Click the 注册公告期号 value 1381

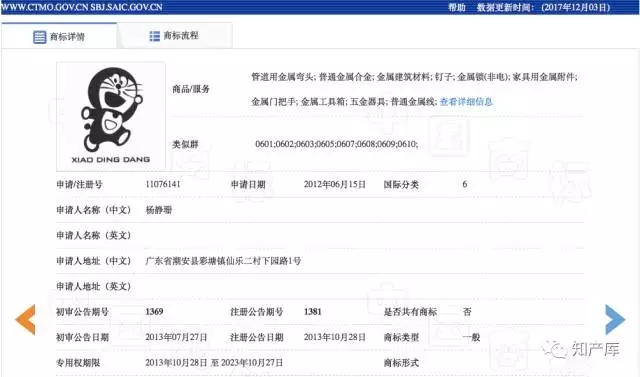click(x=313, y=312)
